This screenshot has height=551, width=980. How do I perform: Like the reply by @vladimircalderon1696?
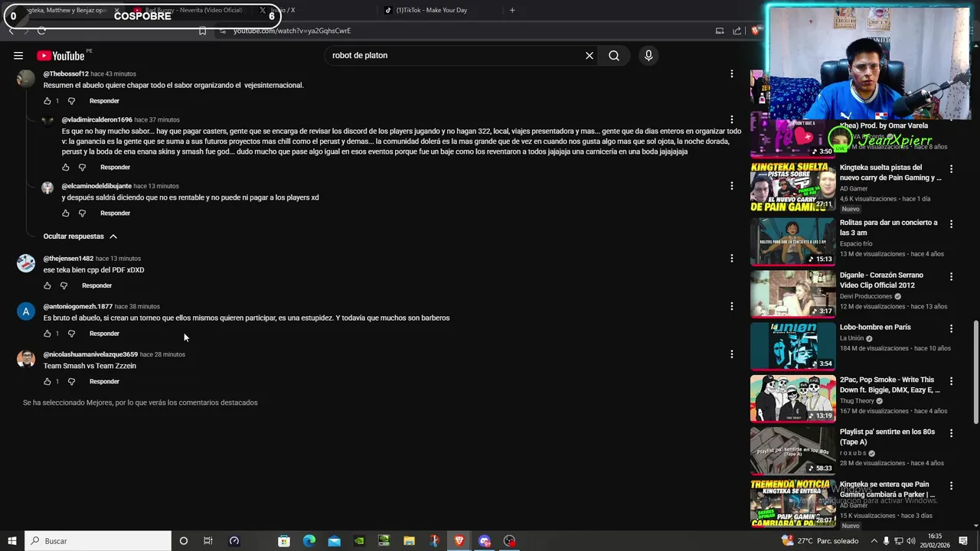click(x=66, y=167)
